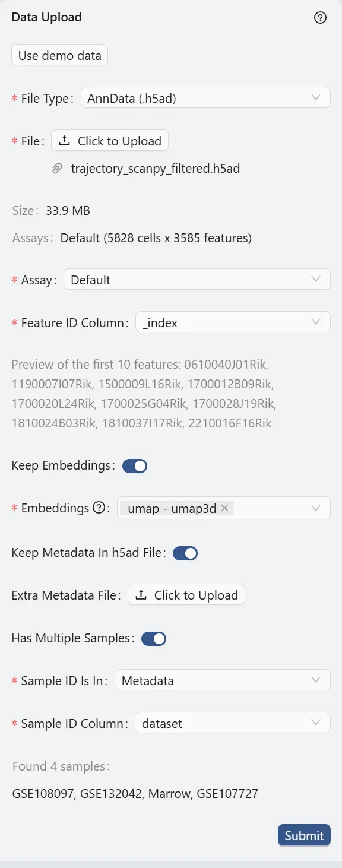
Task: Click the File Click to Upload button
Action: (x=110, y=141)
